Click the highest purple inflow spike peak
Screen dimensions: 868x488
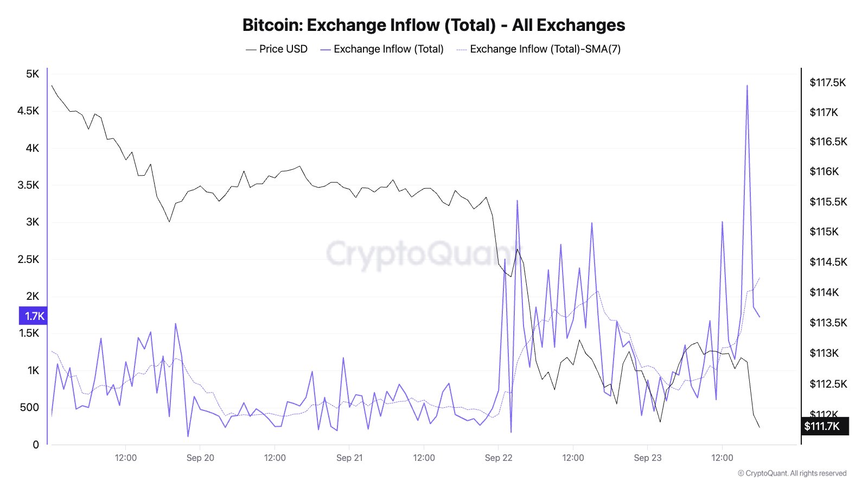747,86
